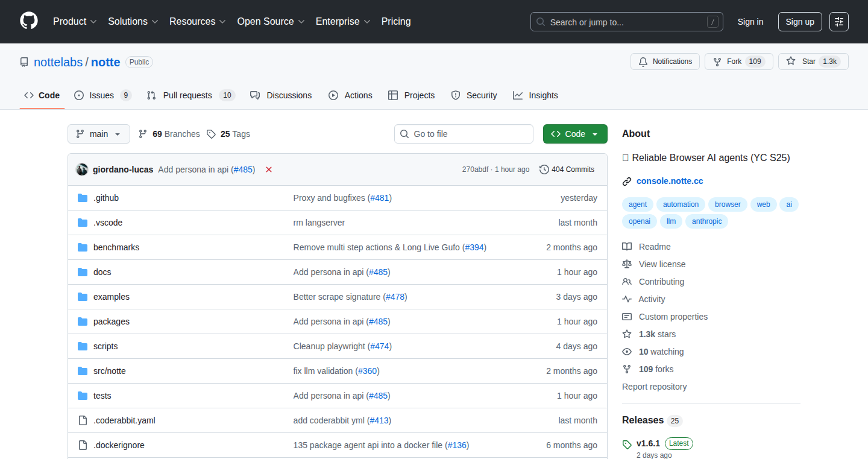Focus the Go to file input
This screenshot has height=459, width=868.
[x=464, y=134]
